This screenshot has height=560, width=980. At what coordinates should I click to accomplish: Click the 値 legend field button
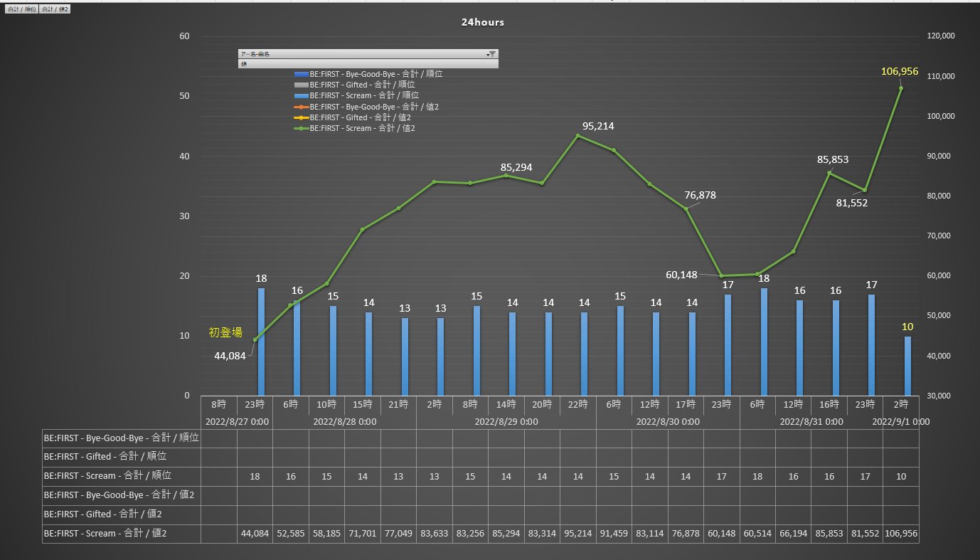pyautogui.click(x=368, y=63)
